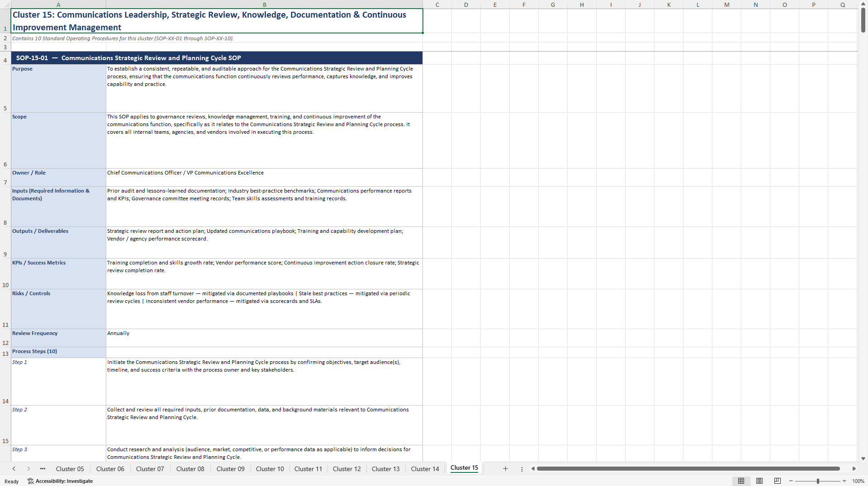Open the Cluster 09 sheet tab
Viewport: 868px width, 486px height.
point(230,469)
